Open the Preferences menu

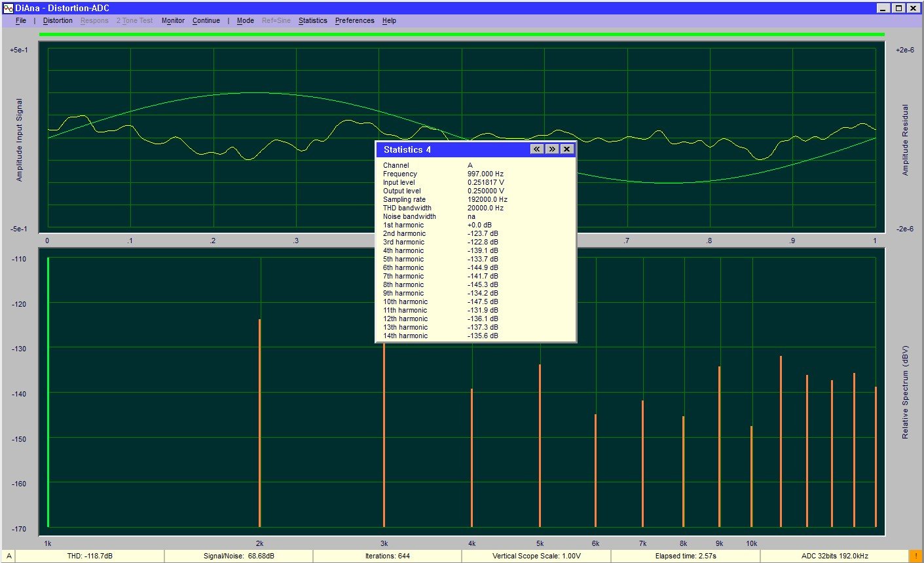[354, 21]
